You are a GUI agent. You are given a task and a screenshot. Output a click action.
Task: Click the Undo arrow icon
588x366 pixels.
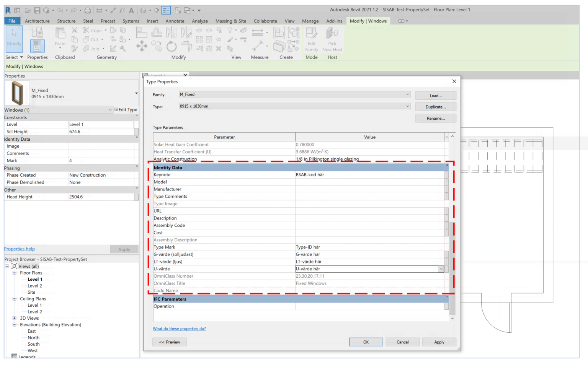tap(60, 10)
